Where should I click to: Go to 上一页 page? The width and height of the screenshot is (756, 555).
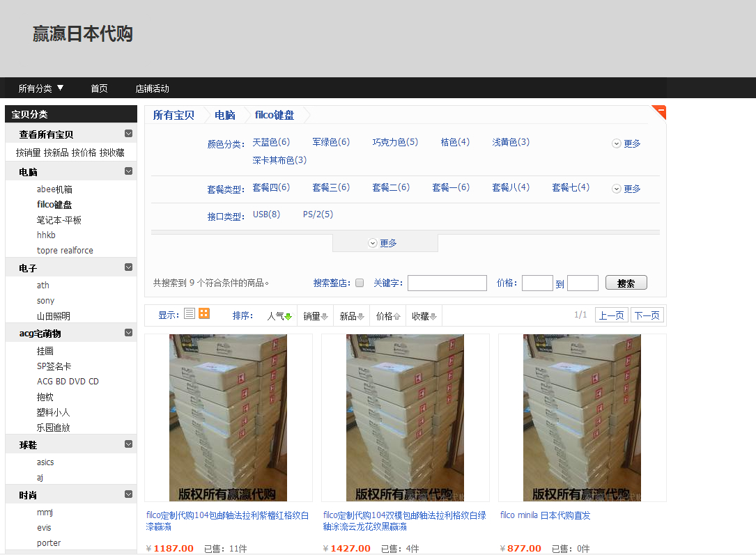click(x=611, y=315)
